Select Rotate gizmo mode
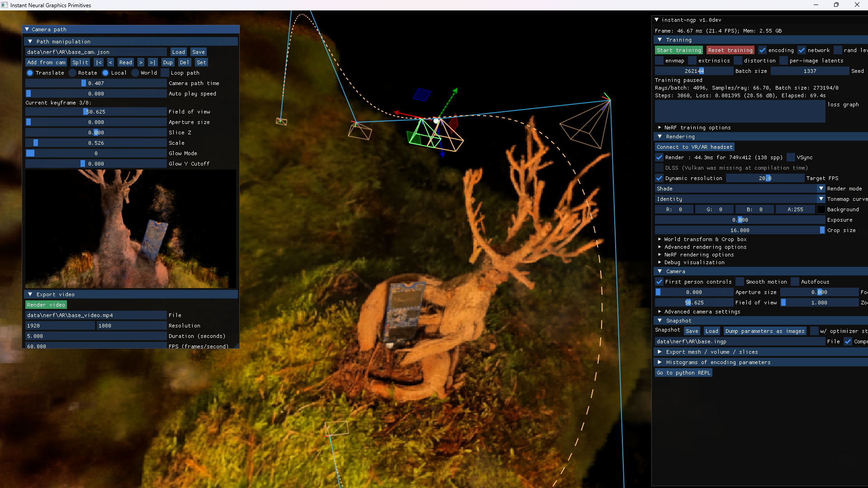Image resolution: width=868 pixels, height=488 pixels. coord(72,73)
